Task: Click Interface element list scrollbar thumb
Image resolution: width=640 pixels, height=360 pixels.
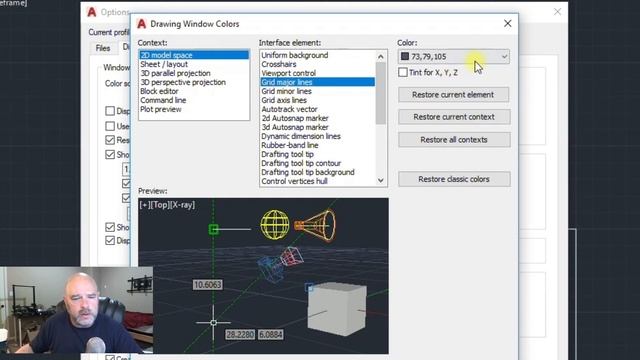Action: tap(381, 93)
